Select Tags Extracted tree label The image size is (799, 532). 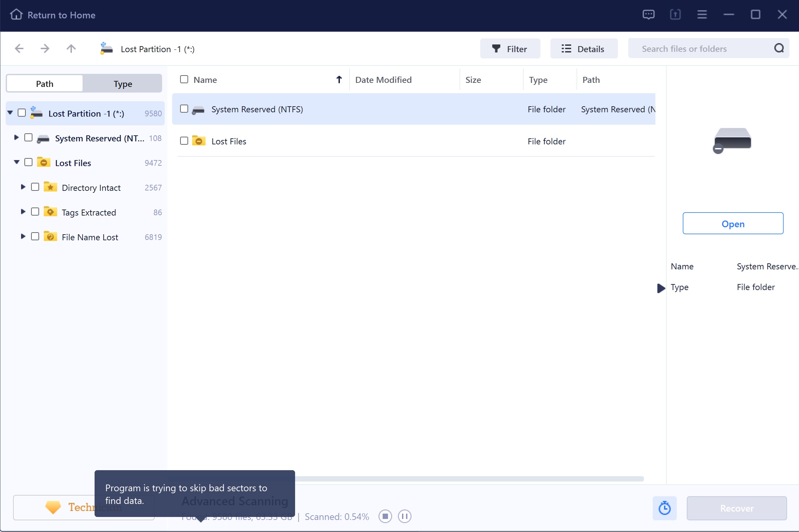[89, 213]
